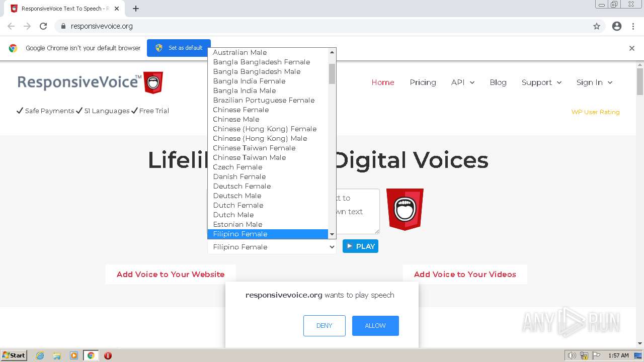This screenshot has height=362, width=644.
Task: Open the Chrome profile avatar icon
Action: pyautogui.click(x=617, y=26)
